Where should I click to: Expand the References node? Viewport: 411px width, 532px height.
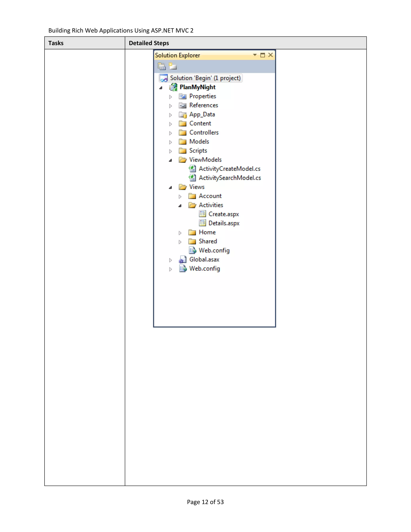(170, 106)
